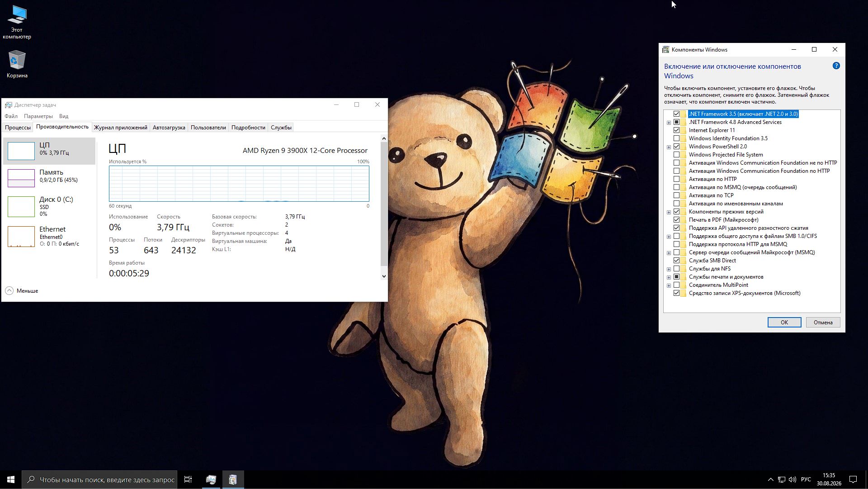Open the File menu in Task Manager
This screenshot has width=868, height=489.
tap(11, 116)
